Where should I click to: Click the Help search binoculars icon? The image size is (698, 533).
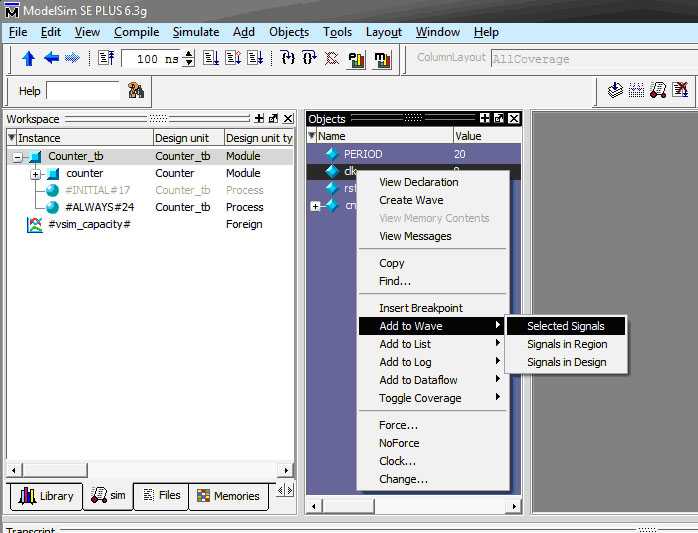tap(136, 90)
